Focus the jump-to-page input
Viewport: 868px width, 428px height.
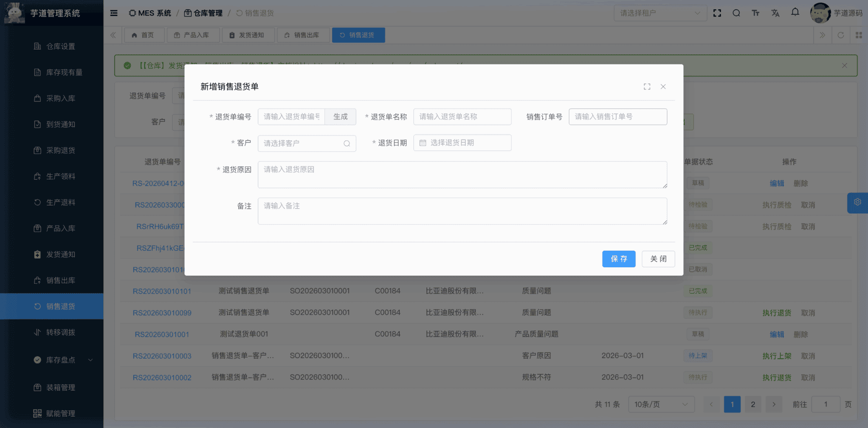click(x=826, y=404)
